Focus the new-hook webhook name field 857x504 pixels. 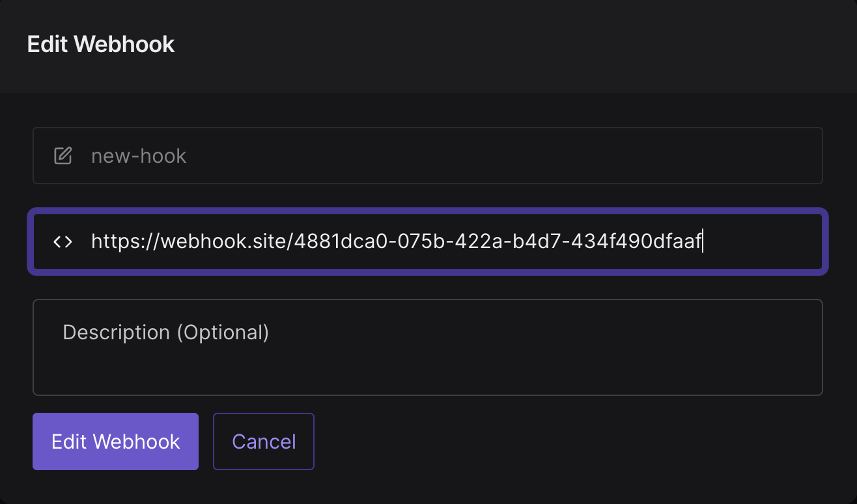(428, 156)
